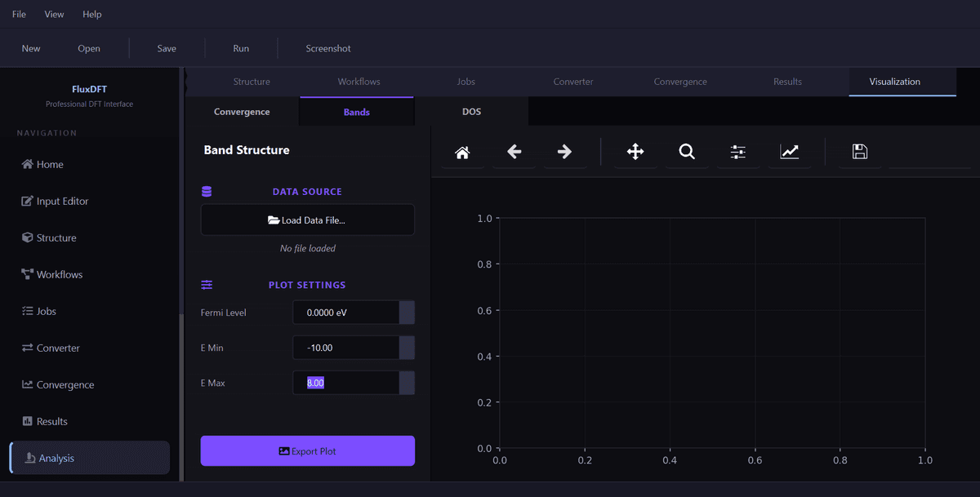The image size is (980, 497).
Task: Go back to previous plot view
Action: click(x=514, y=152)
